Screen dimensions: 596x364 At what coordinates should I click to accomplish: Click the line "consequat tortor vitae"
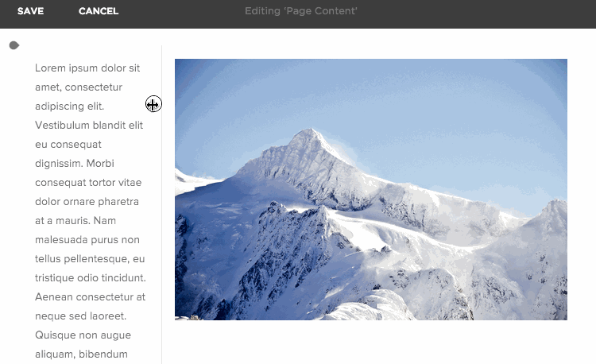[88, 183]
